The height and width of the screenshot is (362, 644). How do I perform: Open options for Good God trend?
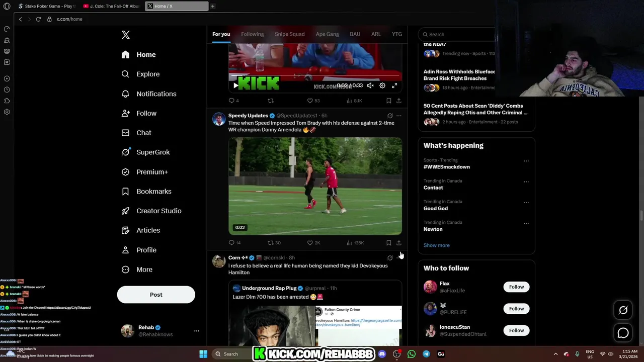point(526,202)
